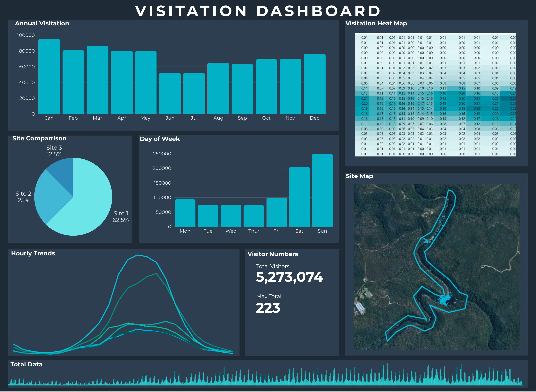Click the Total Visitors value 5,273,074
Viewport: 536px width, 392px height.
[x=289, y=277]
